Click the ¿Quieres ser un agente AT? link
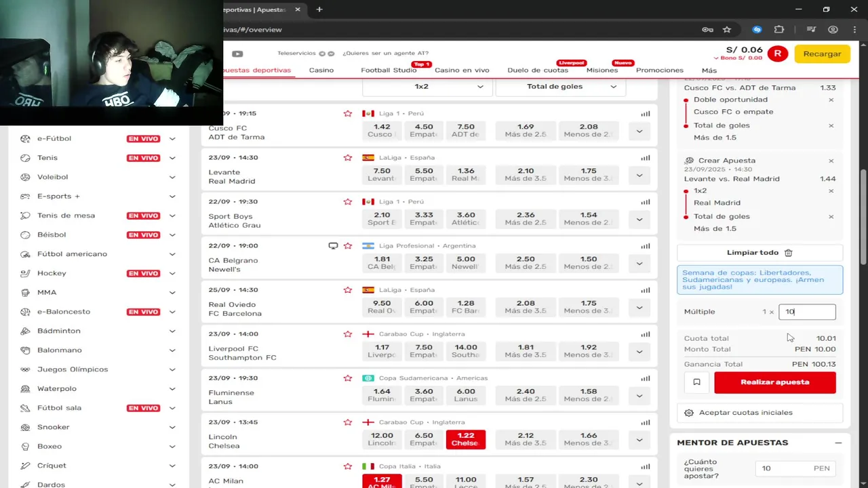This screenshot has width=868, height=488. coord(385,53)
